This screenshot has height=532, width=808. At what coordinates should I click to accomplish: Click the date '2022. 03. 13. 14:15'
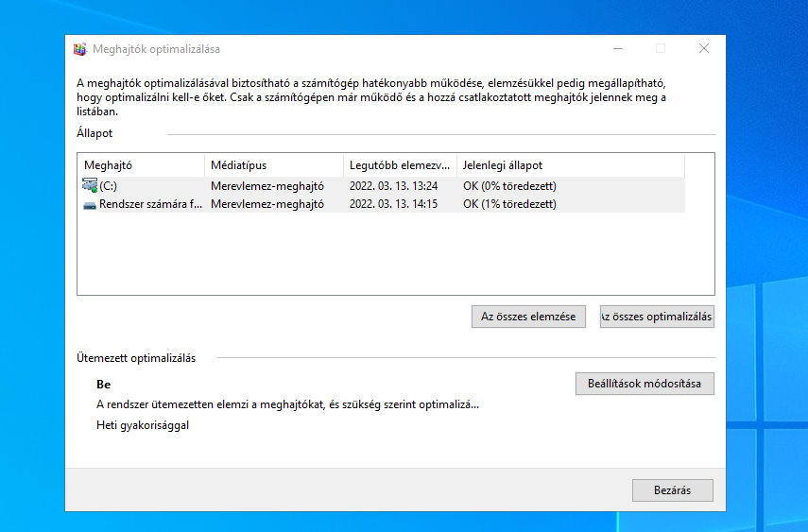point(394,204)
